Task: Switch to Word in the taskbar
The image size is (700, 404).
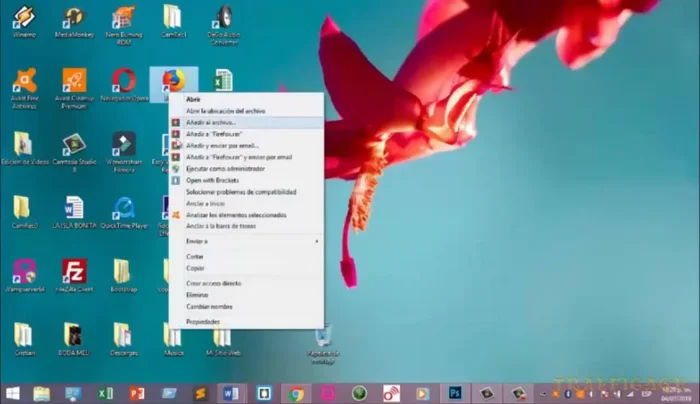Action: point(231,394)
